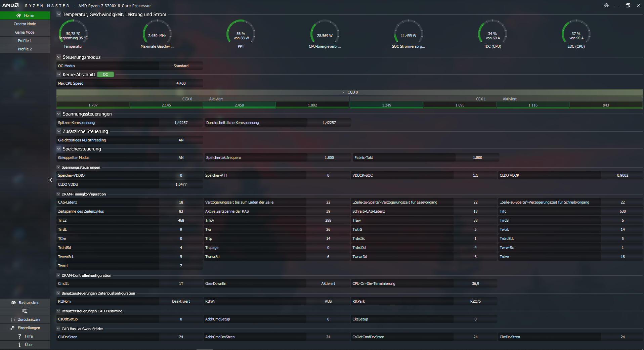Viewport: 644px width, 350px height.
Task: Collapse Benutzersteuerungen Datenbuskonfiguration subsection
Action: (58, 293)
